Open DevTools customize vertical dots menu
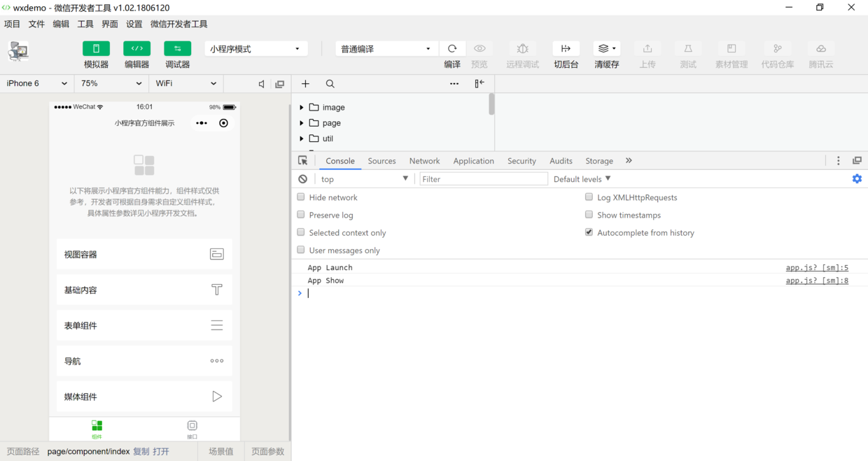The width and height of the screenshot is (868, 461). pyautogui.click(x=839, y=160)
